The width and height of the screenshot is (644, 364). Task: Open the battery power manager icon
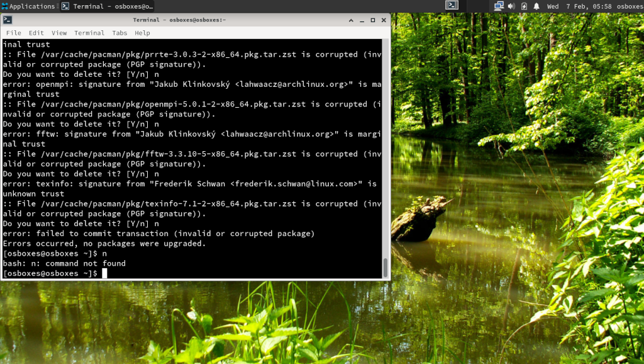point(524,6)
